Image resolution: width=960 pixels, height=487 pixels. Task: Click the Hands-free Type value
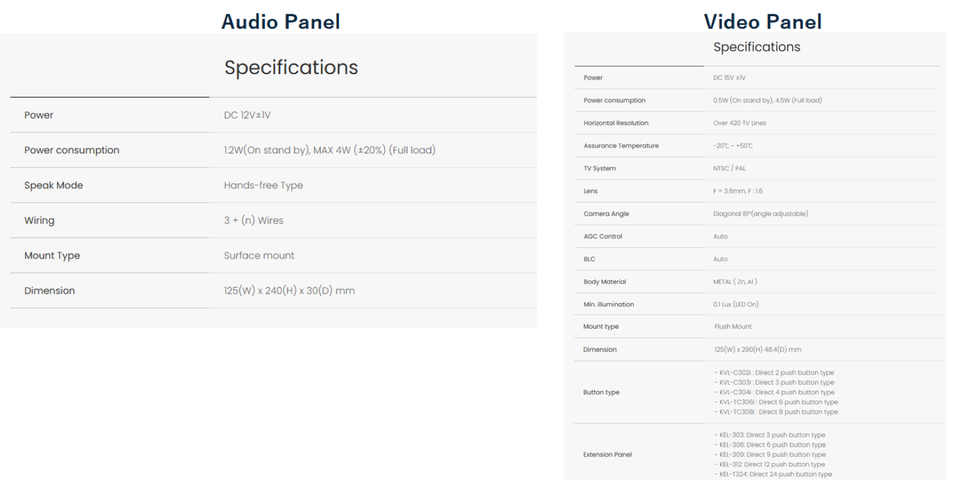pyautogui.click(x=263, y=185)
